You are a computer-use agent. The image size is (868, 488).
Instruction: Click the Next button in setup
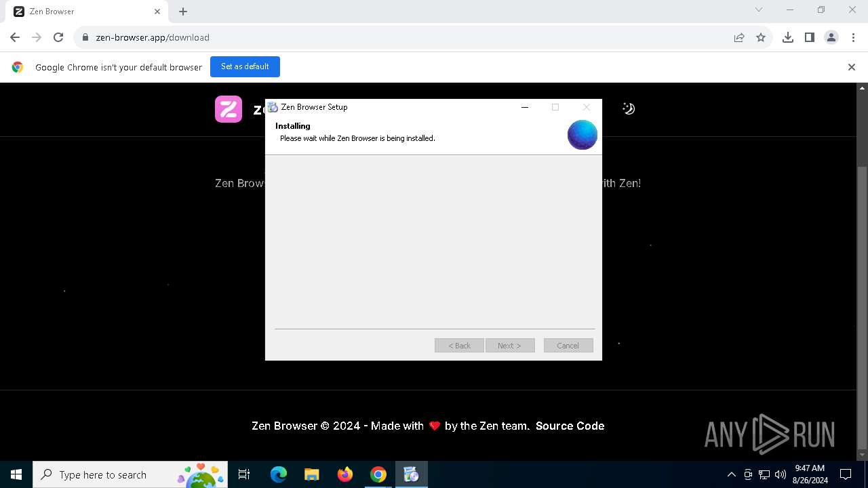(510, 346)
